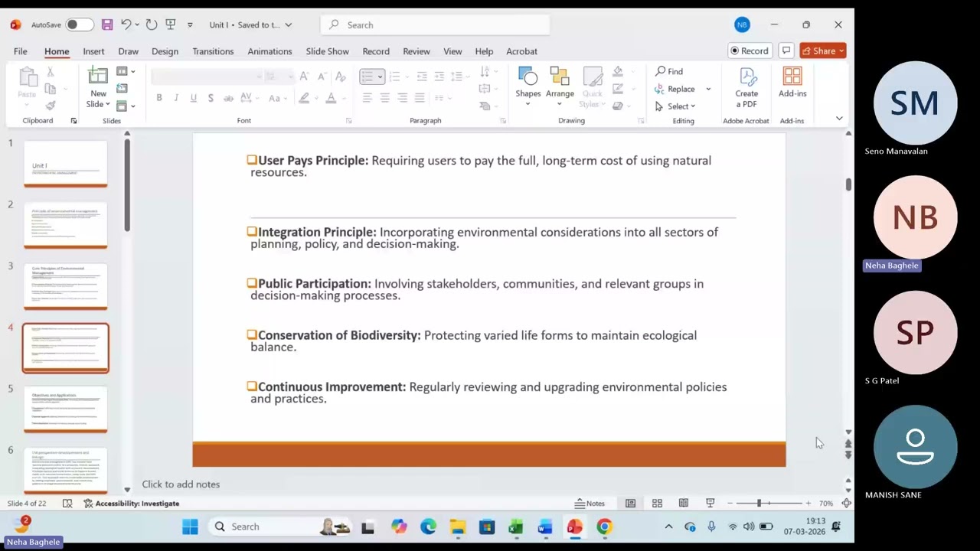Switch to the Insert tab

coord(93,51)
